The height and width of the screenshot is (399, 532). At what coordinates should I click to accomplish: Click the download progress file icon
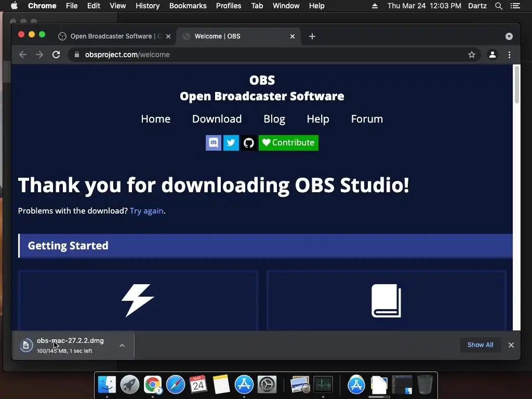(26, 345)
